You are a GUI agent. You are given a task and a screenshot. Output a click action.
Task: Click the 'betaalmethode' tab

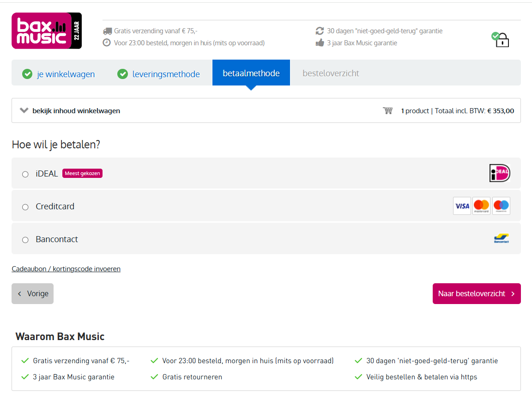[251, 73]
